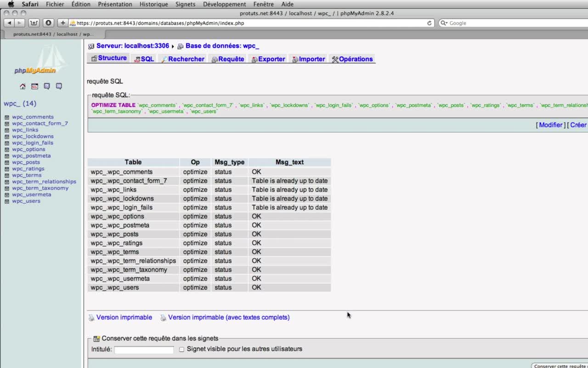Open the SQL query window icon
The width and height of the screenshot is (588, 368).
pyautogui.click(x=34, y=86)
